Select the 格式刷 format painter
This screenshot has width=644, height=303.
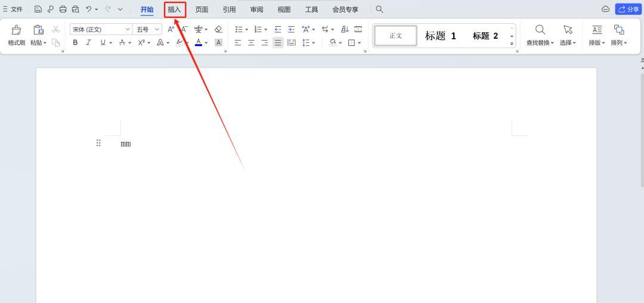17,35
